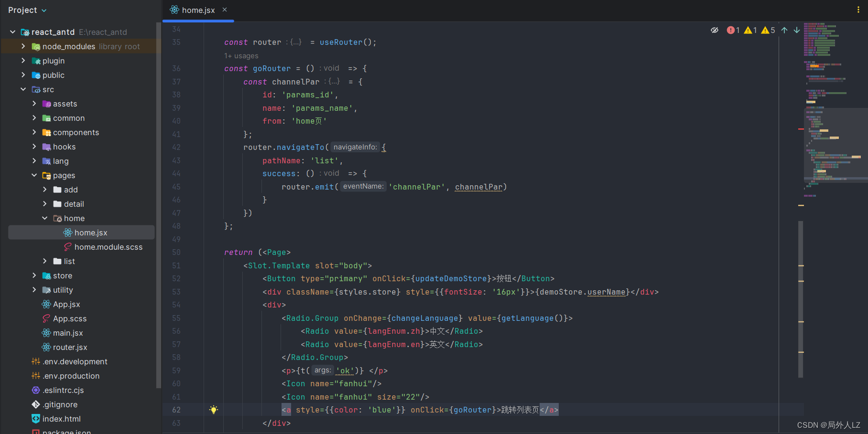This screenshot has height=434, width=868.
Task: Close the home.jsx tab
Action: click(x=225, y=10)
